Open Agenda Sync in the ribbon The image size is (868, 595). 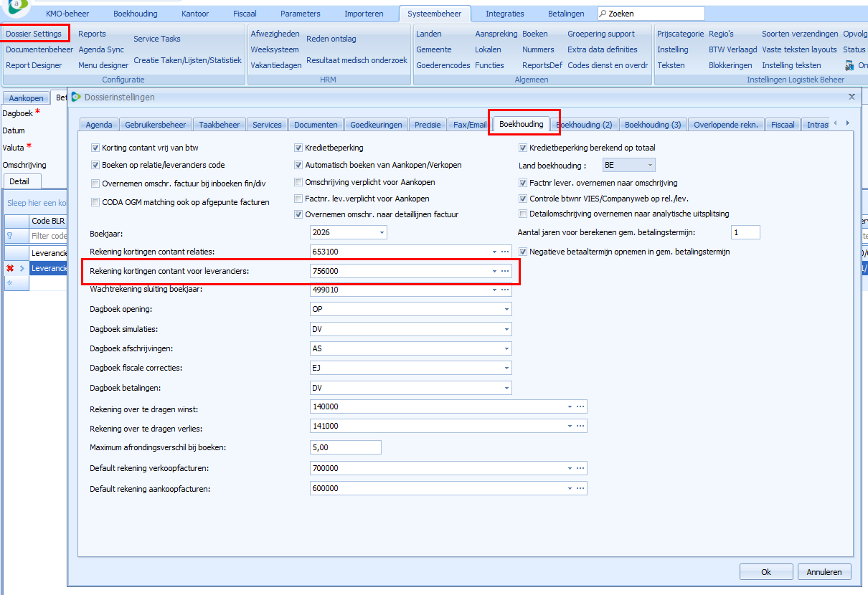[x=101, y=49]
